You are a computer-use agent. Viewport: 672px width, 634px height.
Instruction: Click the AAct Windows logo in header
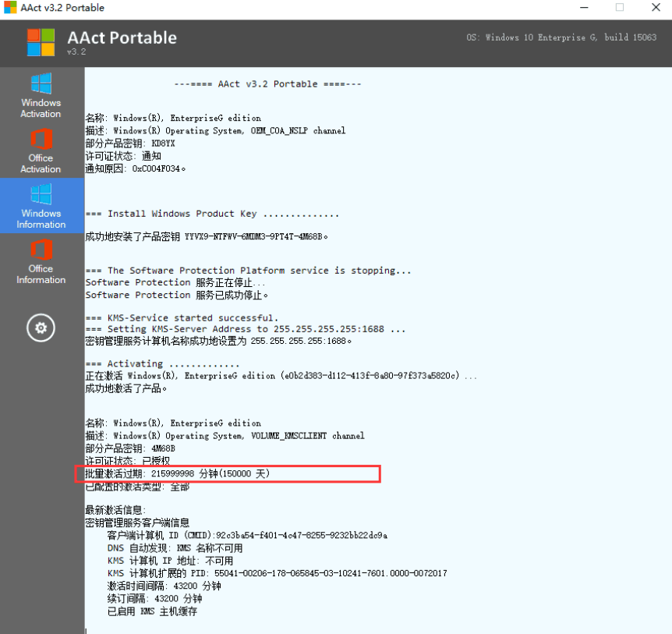[x=41, y=42]
